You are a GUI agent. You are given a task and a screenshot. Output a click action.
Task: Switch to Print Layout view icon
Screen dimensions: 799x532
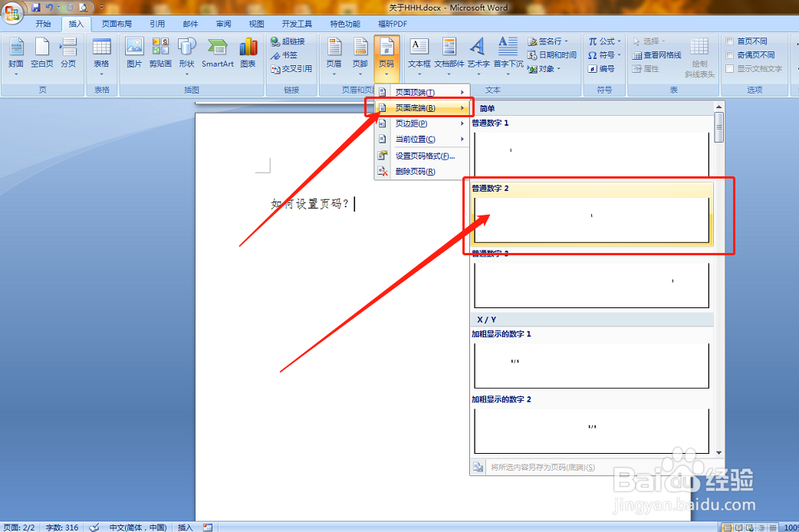[728, 527]
